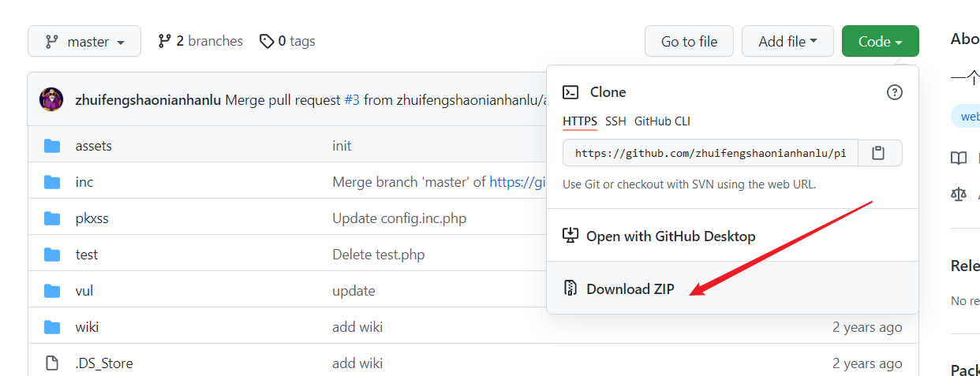Click the wiki folder icon

point(52,327)
